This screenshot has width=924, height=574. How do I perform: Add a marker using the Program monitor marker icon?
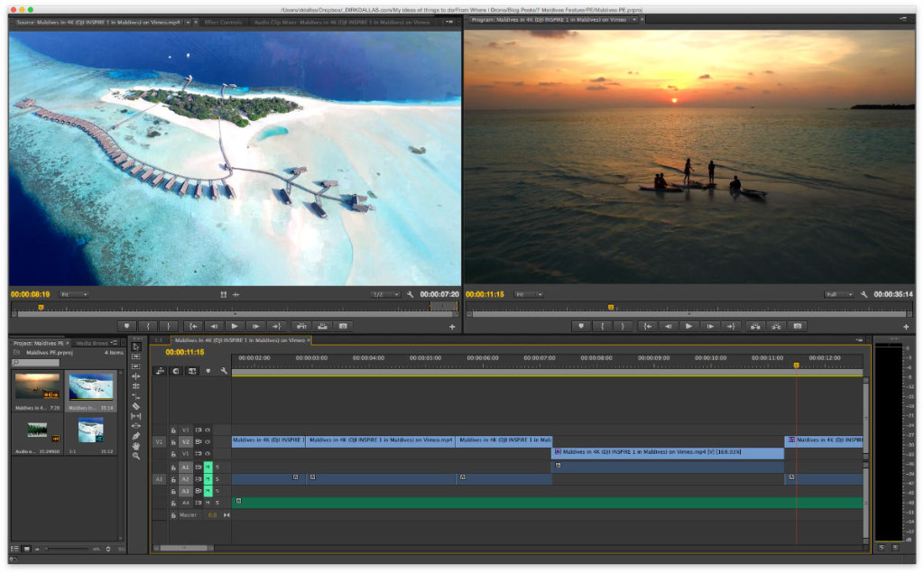tap(581, 326)
